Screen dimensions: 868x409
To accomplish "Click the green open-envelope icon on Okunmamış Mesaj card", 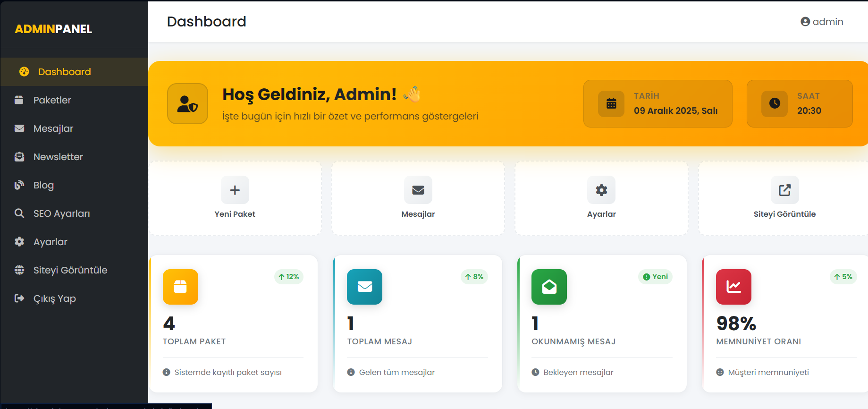I will (x=549, y=287).
